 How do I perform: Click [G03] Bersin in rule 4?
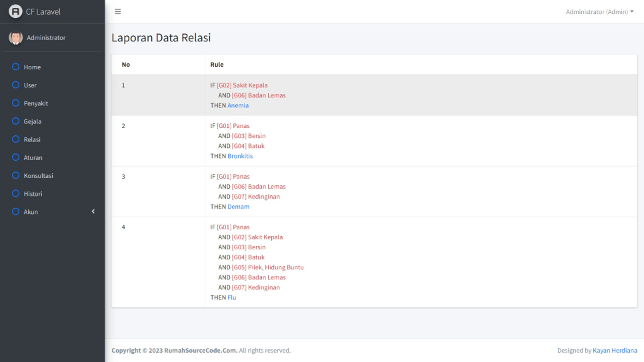[x=249, y=247]
